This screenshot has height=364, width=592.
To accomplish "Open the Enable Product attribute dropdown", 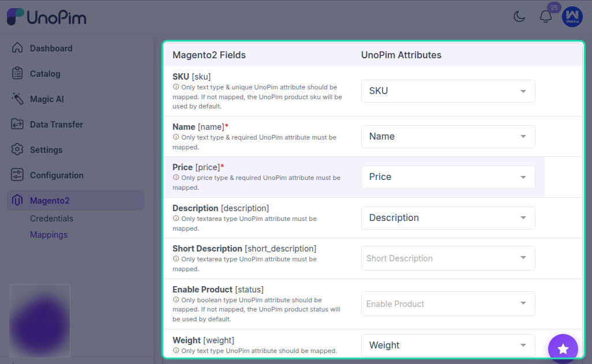I will point(448,303).
